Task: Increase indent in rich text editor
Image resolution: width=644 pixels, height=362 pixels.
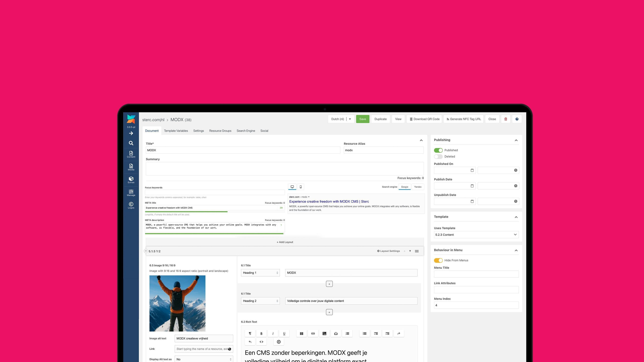Action: point(376,333)
